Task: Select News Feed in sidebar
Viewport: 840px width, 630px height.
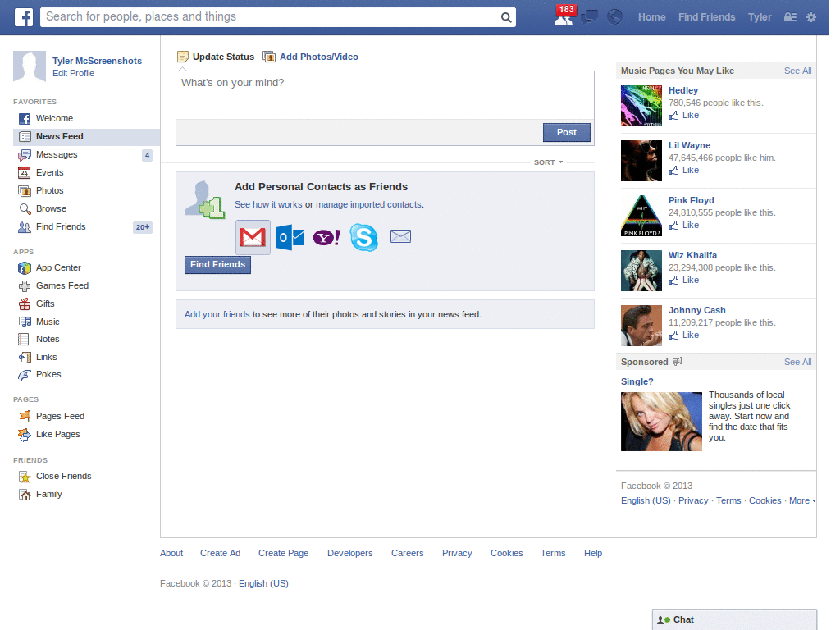Action: [86, 137]
